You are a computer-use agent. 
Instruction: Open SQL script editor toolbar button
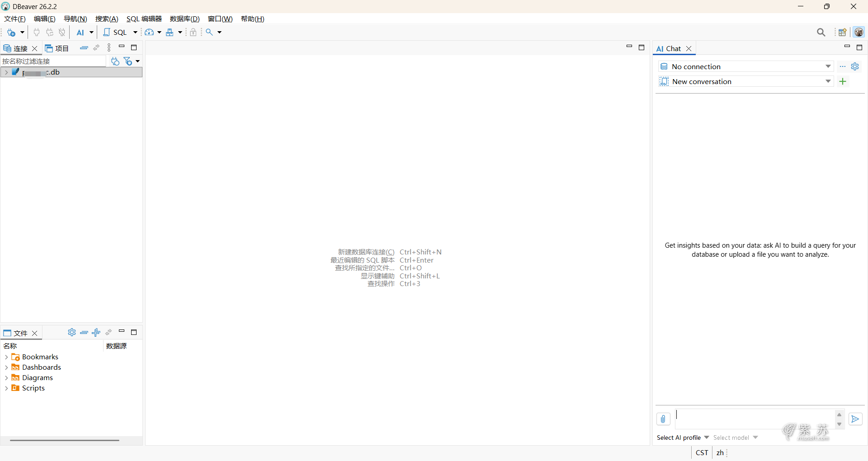pyautogui.click(x=115, y=33)
